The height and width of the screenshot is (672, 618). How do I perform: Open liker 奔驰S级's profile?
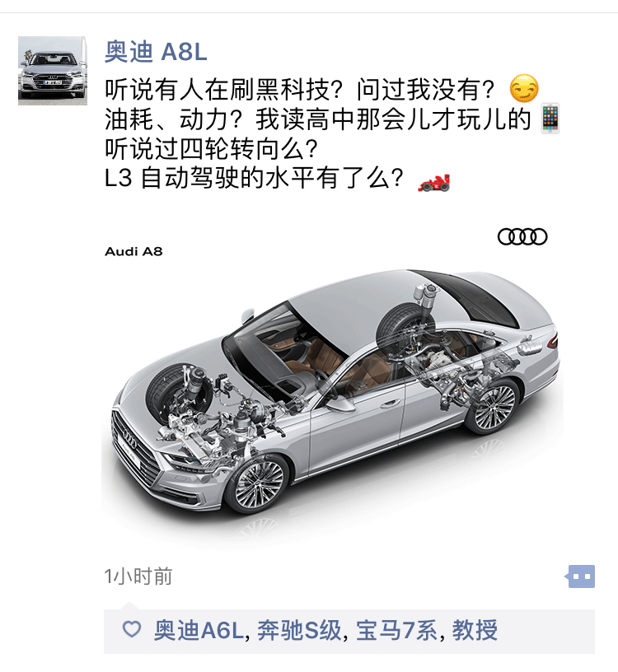coord(299,630)
